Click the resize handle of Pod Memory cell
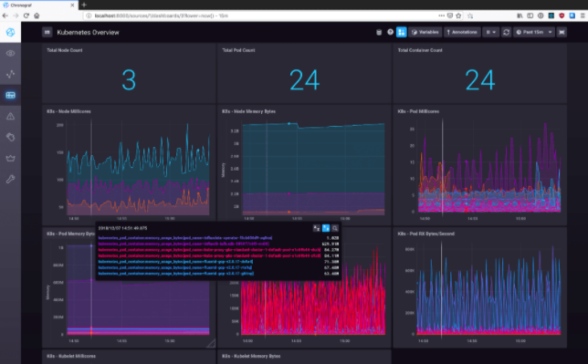588x364 pixels. (x=212, y=343)
